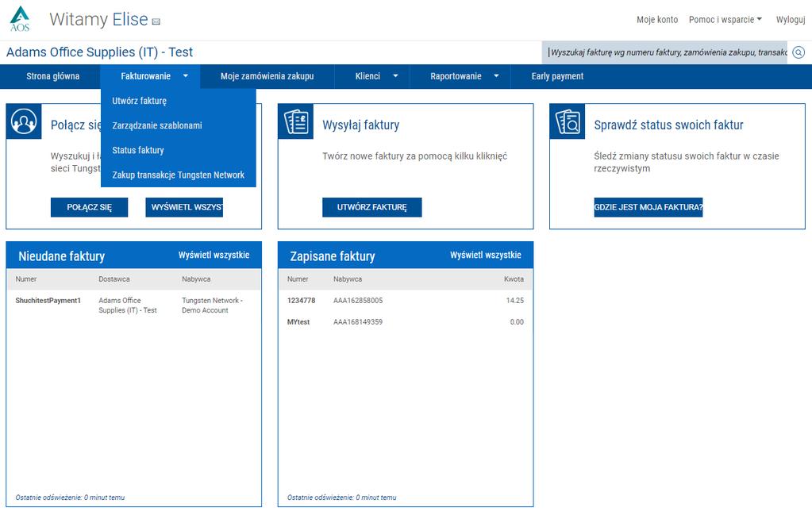Click the amount 0.00
Image resolution: width=812 pixels, height=511 pixels.
coord(517,322)
